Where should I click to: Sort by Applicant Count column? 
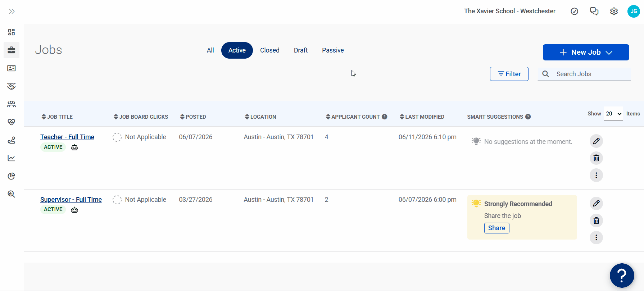353,117
